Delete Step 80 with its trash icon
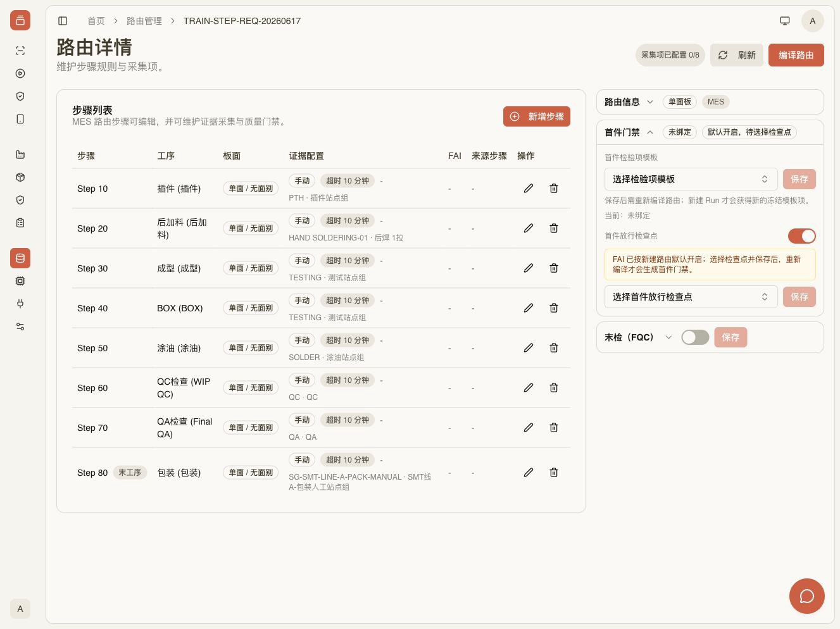This screenshot has width=840, height=629. tap(554, 473)
